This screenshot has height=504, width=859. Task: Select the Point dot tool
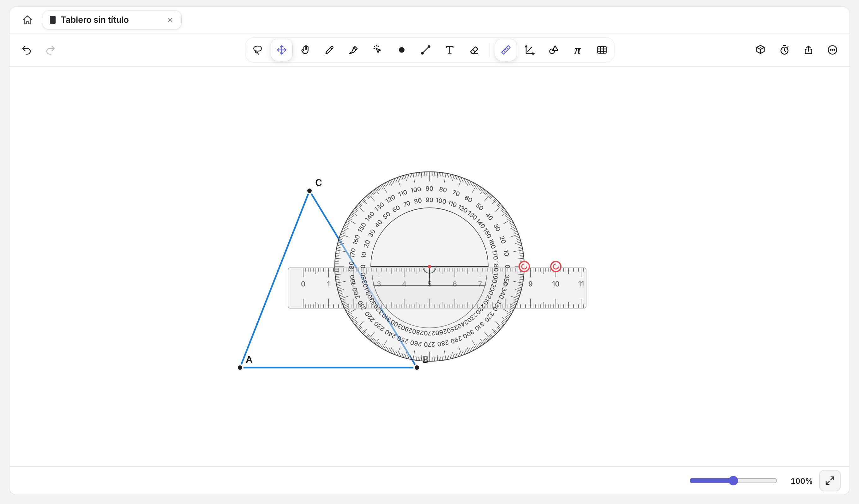(401, 50)
